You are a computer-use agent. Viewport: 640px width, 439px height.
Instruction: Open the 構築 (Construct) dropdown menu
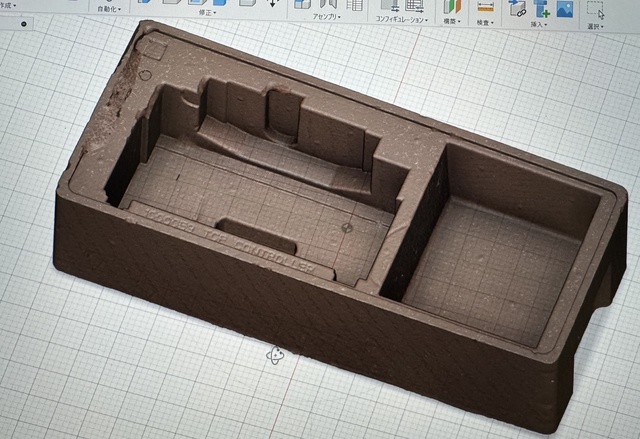coord(452,22)
